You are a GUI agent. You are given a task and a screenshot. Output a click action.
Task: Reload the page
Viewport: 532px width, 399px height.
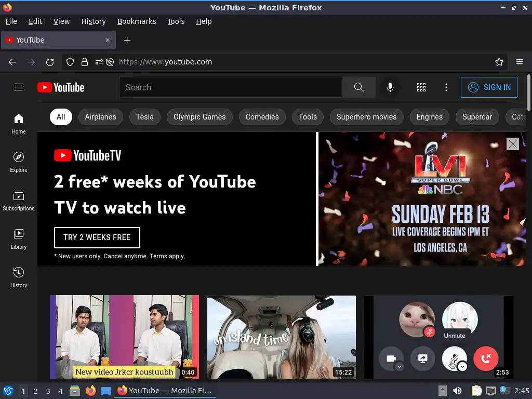click(50, 62)
